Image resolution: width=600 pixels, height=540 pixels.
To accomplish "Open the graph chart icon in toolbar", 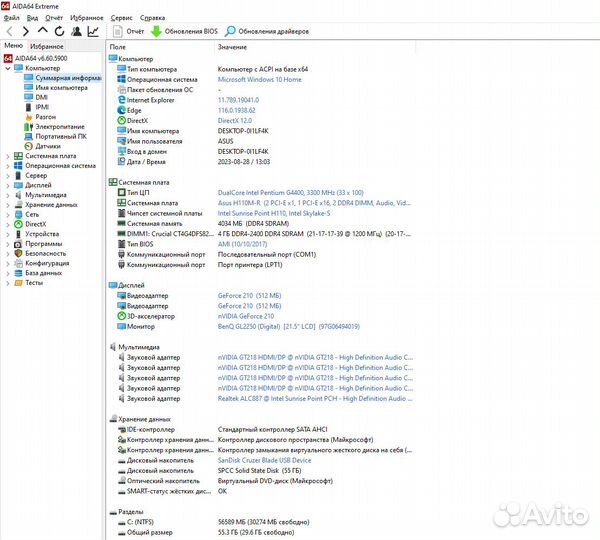I will point(93,31).
